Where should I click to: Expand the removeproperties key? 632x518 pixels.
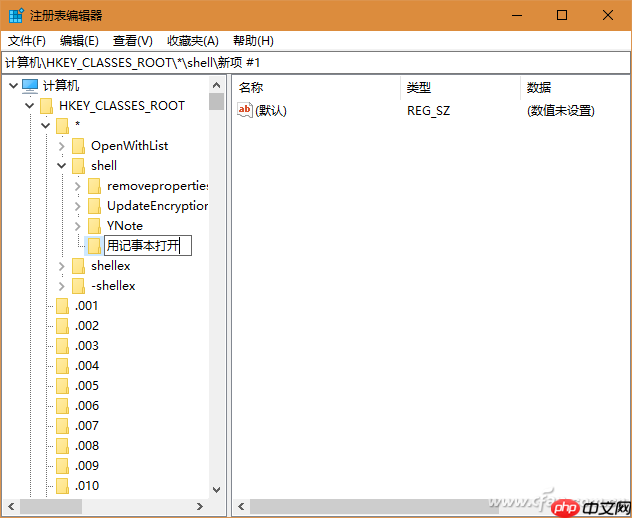[78, 186]
